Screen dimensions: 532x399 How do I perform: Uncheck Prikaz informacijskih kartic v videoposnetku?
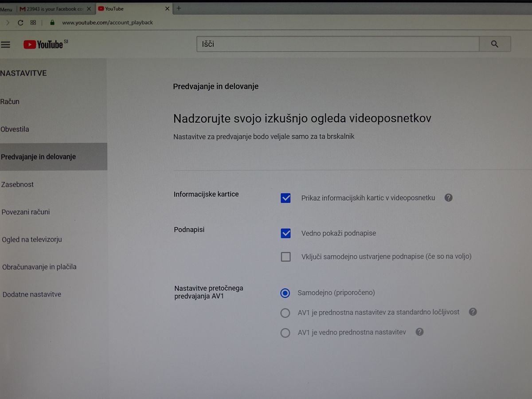click(x=286, y=198)
